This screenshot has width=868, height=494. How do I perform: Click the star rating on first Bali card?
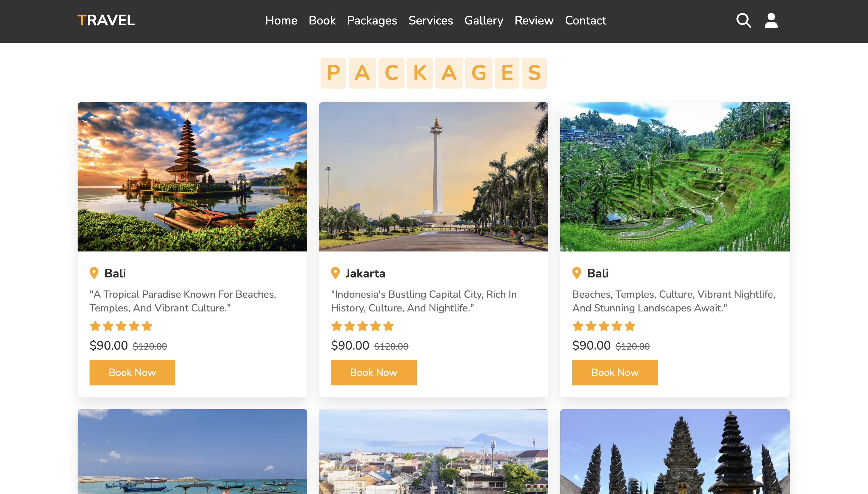tap(121, 326)
